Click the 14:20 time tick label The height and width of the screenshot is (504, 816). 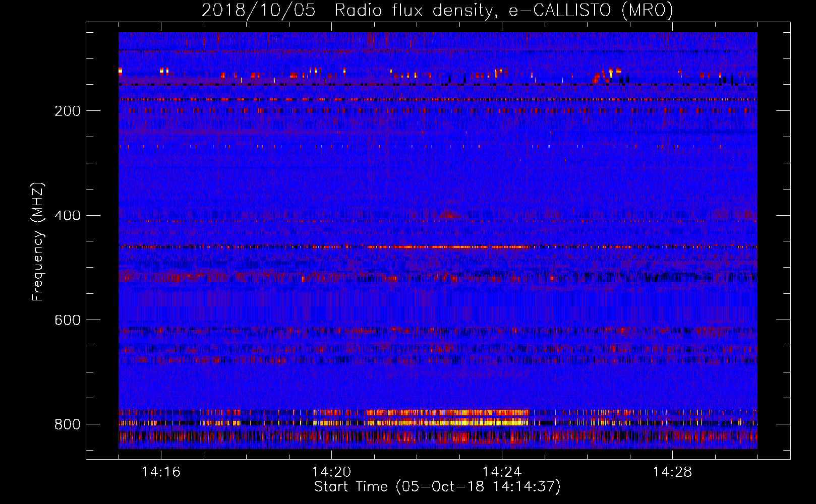(331, 472)
